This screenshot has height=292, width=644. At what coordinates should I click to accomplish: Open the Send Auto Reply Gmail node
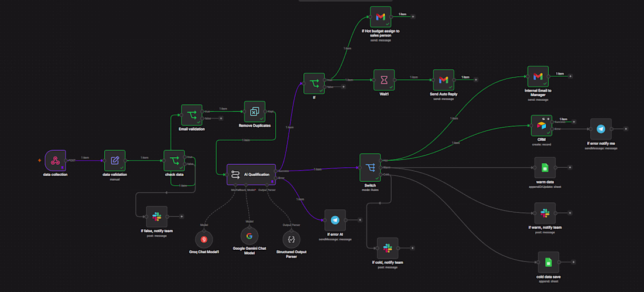(x=444, y=80)
